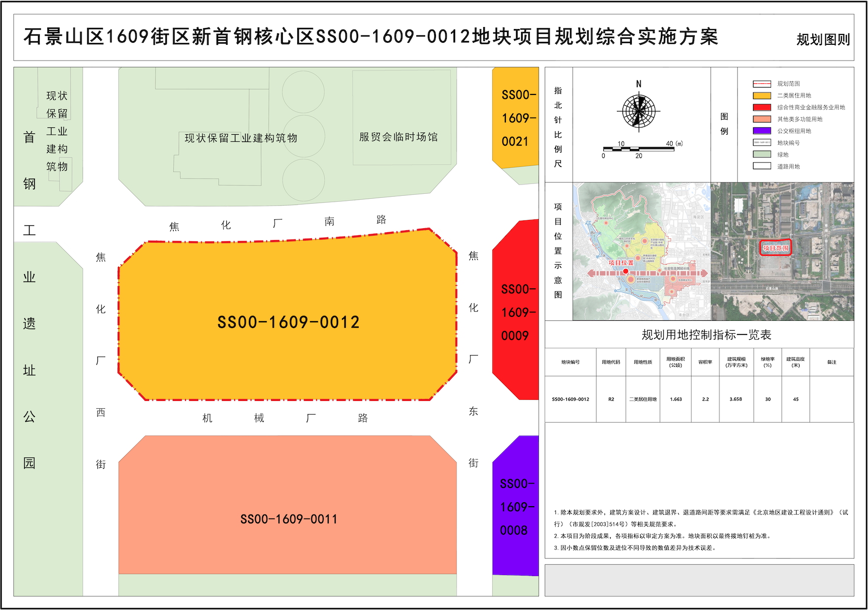This screenshot has width=868, height=610.
Task: Click the 容积率 column header
Action: point(705,362)
